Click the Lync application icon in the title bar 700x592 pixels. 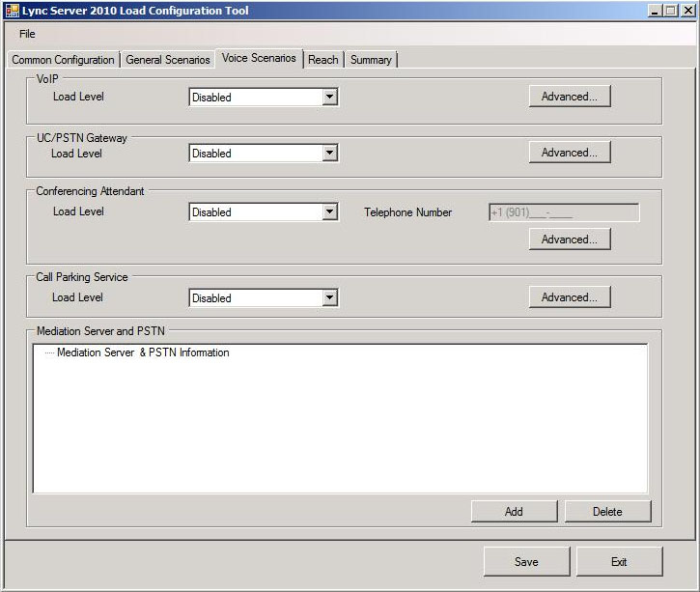click(x=12, y=11)
